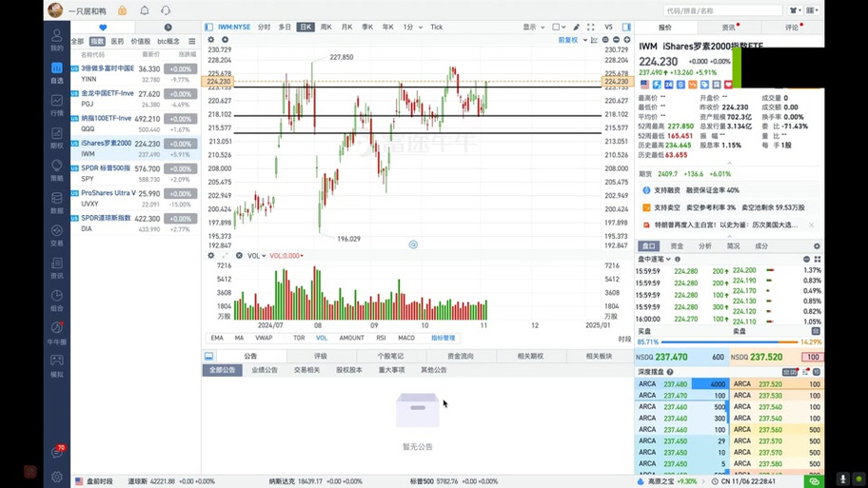The image size is (868, 488).
Task: Open the 行情 market quotes sidebar icon
Action: click(56, 106)
